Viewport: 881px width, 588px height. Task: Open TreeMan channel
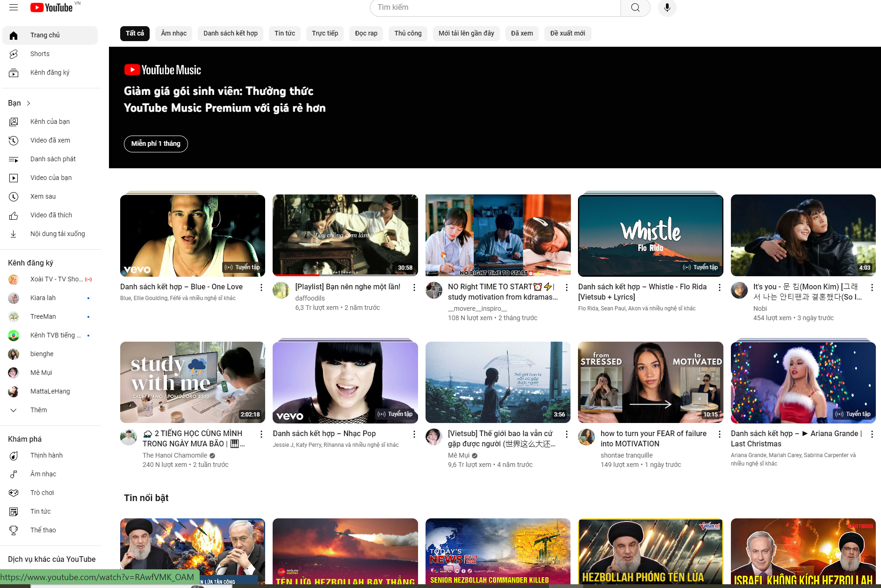click(50, 317)
